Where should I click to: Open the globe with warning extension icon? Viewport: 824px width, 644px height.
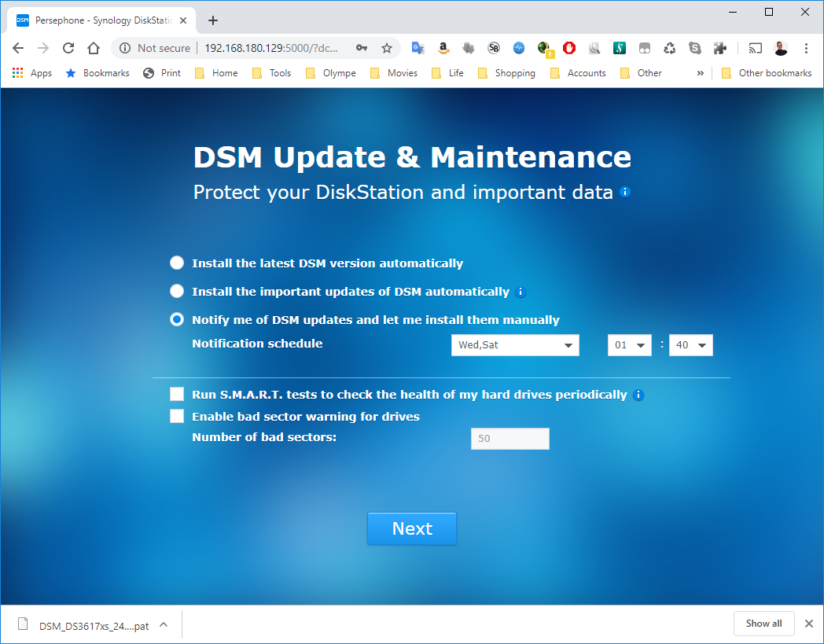click(546, 50)
